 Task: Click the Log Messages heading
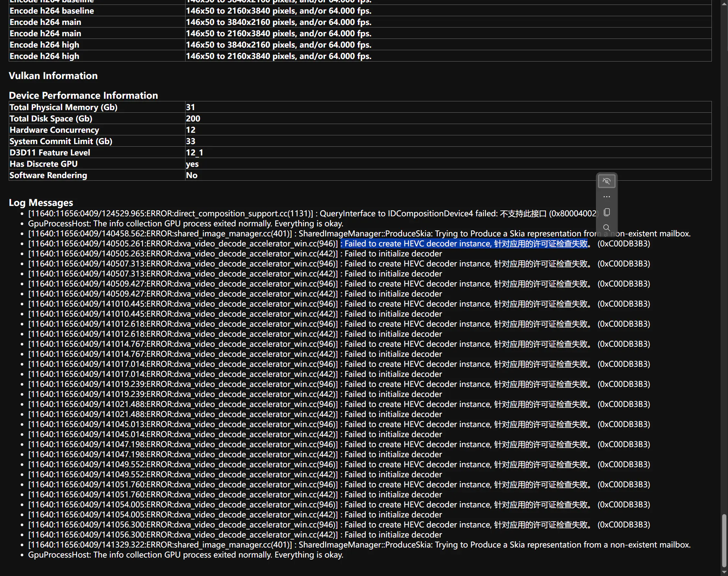pos(41,202)
